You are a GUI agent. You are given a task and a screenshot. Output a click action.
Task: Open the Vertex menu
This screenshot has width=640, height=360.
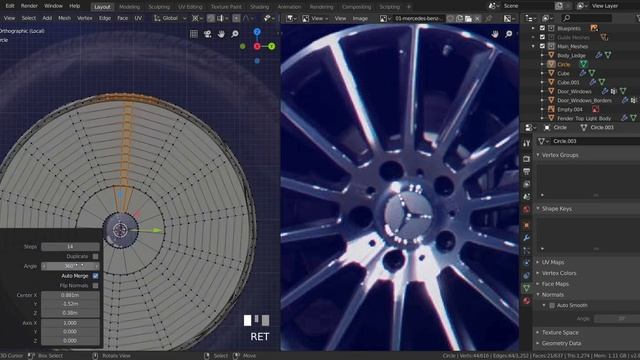(x=84, y=18)
